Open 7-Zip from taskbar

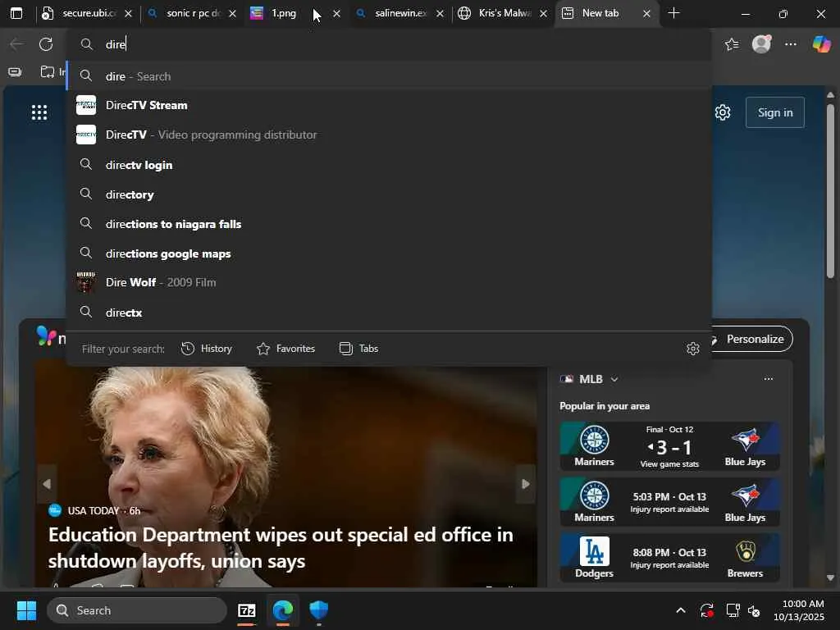[246, 610]
